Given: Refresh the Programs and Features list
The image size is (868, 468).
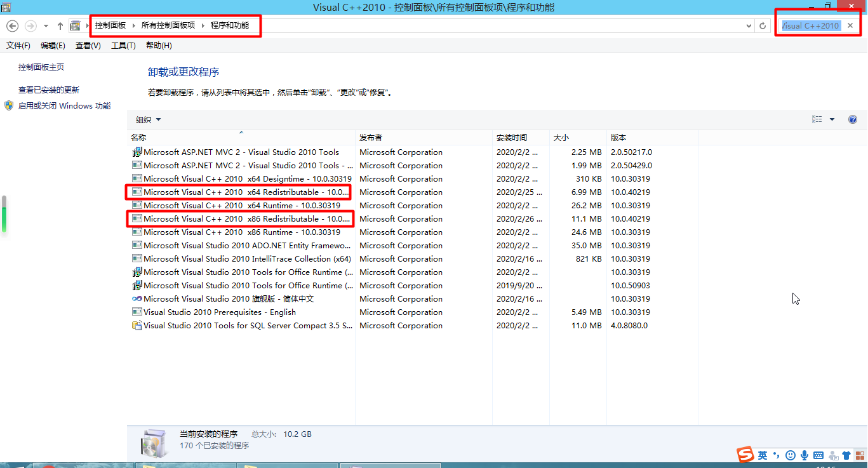Looking at the screenshot, I should pos(763,26).
